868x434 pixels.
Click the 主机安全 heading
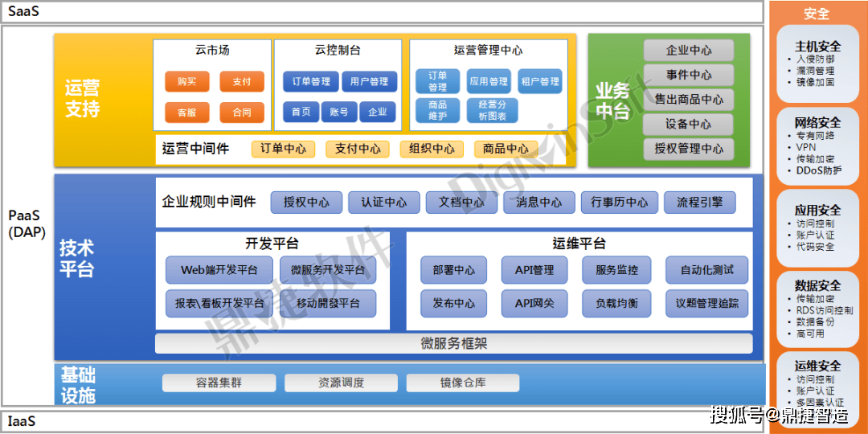[x=817, y=47]
